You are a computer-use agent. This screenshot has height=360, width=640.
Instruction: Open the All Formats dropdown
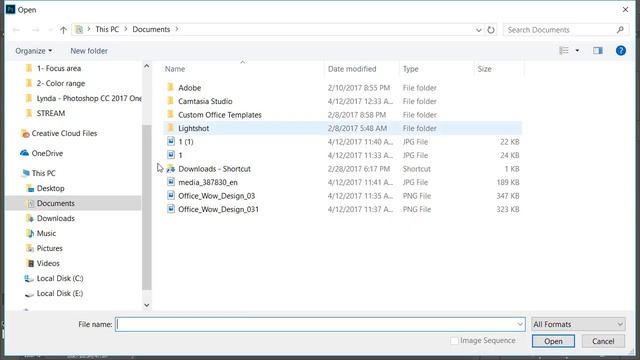point(578,324)
